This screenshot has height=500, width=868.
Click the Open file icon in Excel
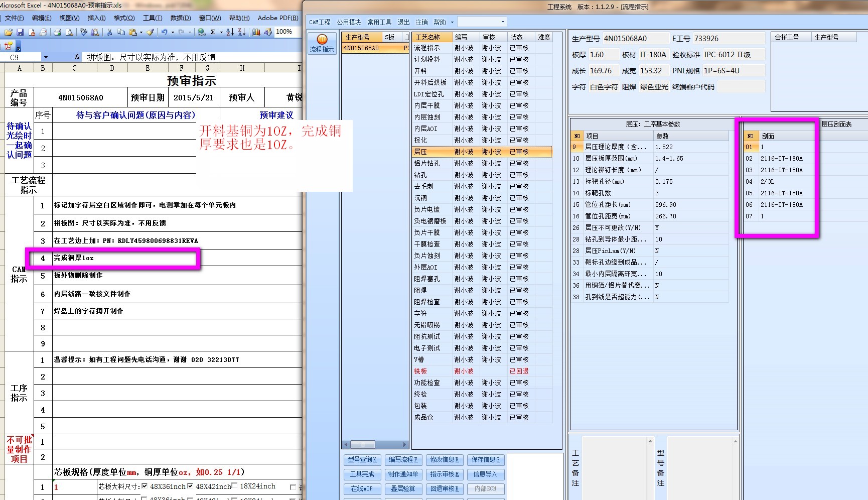[x=9, y=32]
